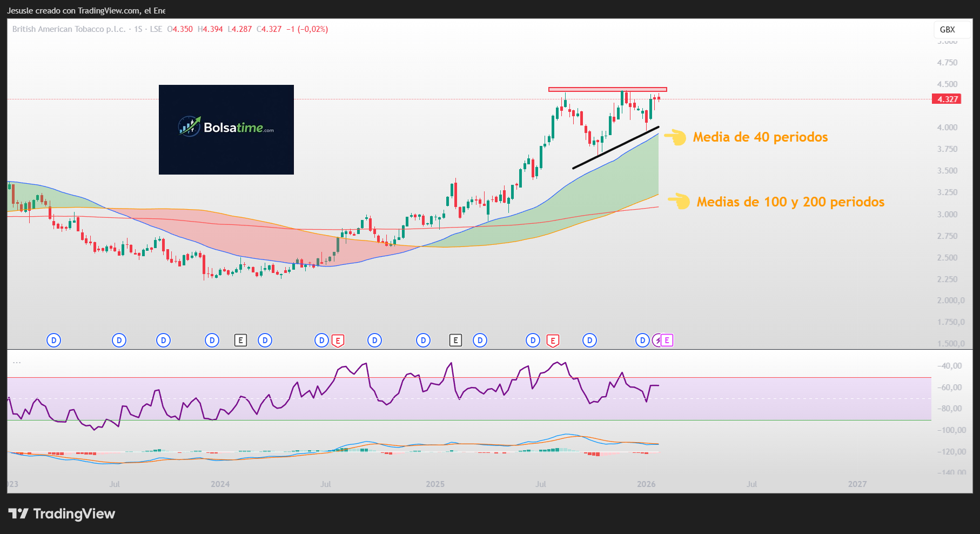This screenshot has width=980, height=534.
Task: Click the red 4.327 current price label
Action: pos(947,99)
